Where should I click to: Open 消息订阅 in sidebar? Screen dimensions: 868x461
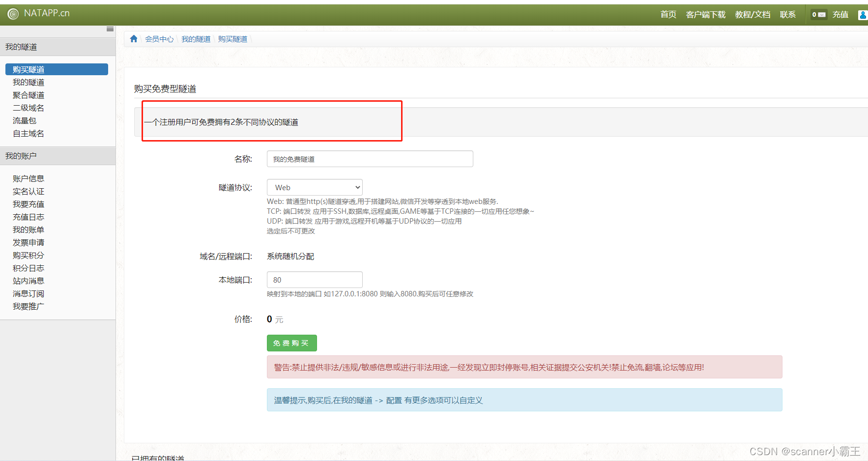tap(29, 293)
